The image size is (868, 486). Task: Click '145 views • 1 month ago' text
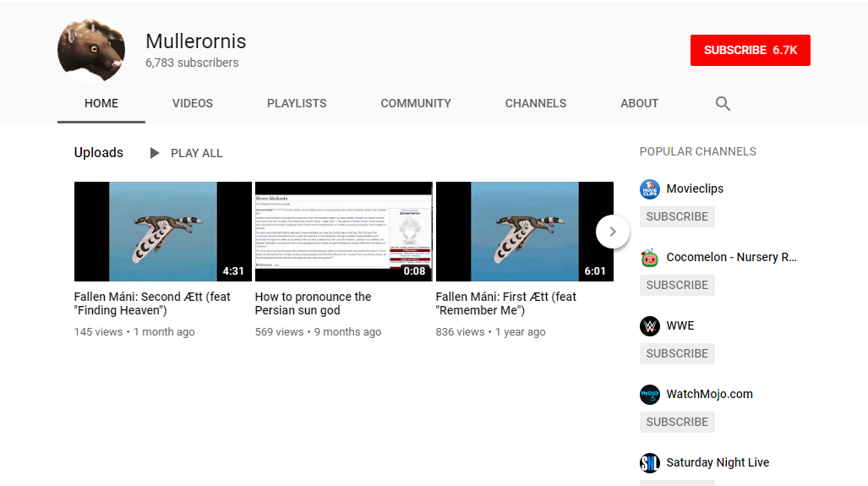[134, 332]
